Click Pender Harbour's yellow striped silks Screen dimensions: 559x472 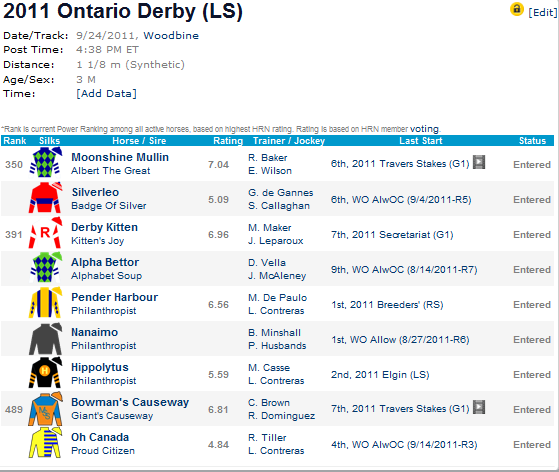[x=45, y=303]
